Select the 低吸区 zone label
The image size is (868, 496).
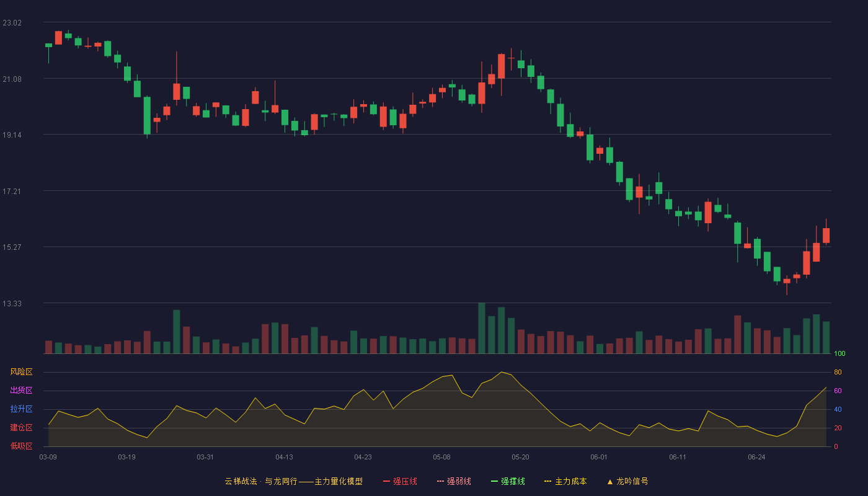[21, 446]
